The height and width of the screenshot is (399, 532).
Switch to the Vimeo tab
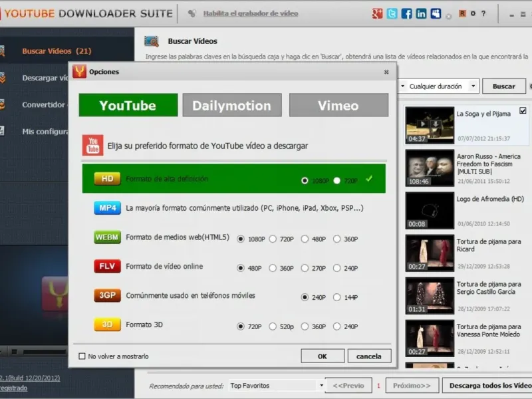pos(338,105)
